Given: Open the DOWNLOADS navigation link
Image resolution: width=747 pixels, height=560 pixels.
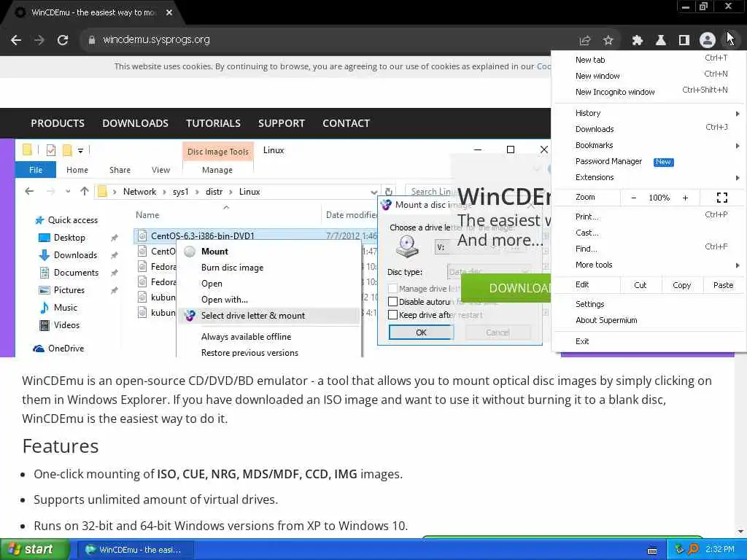Looking at the screenshot, I should tap(135, 123).
